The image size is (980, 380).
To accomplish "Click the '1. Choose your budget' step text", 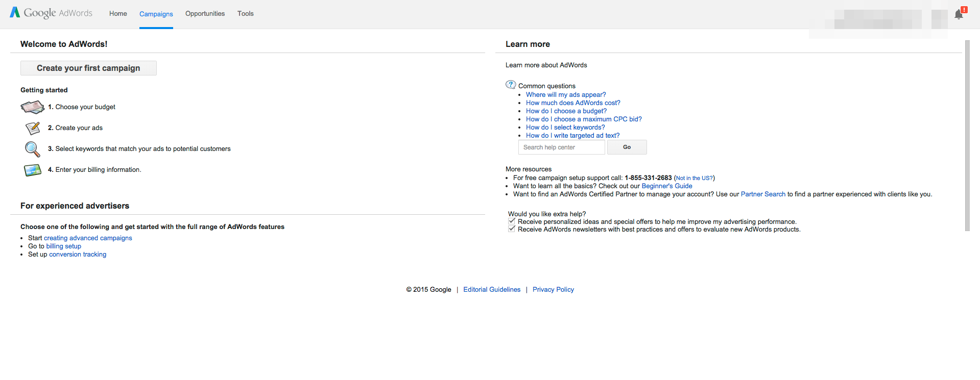I will tap(82, 107).
